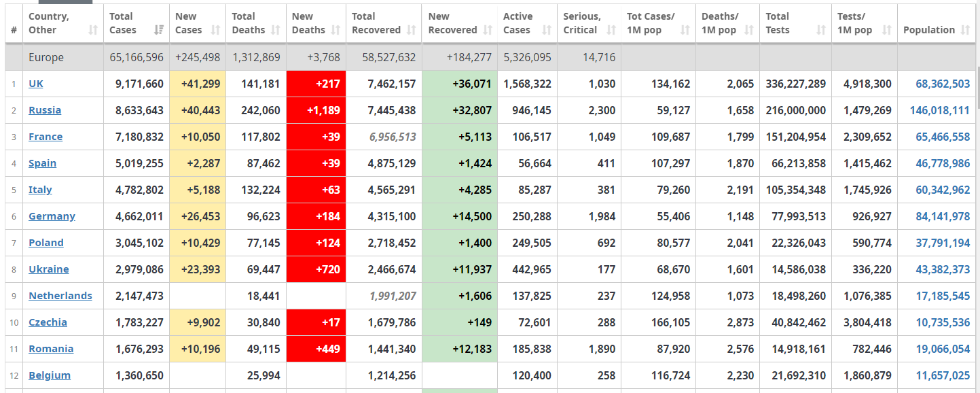Select UK new cases cell +41,299
The width and height of the screenshot is (980, 393).
click(x=198, y=84)
